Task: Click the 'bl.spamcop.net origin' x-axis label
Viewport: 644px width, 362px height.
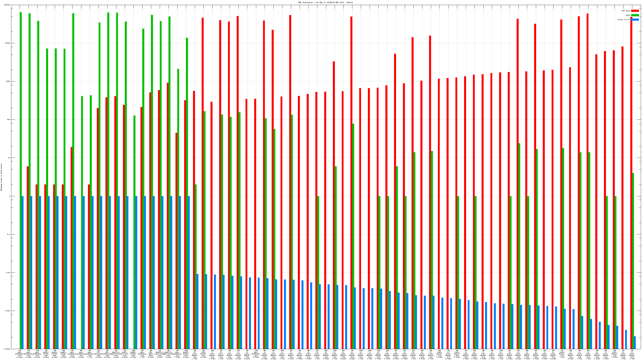Action: tap(98, 354)
